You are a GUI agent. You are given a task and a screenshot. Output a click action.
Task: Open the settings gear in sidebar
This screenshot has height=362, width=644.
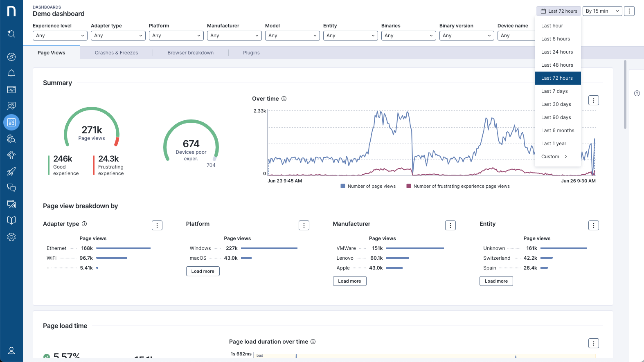(11, 237)
